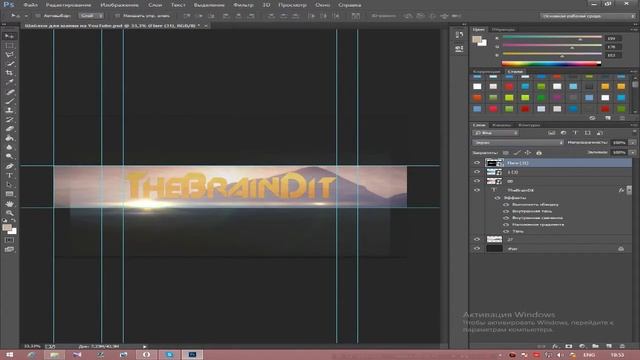640x360 pixels.
Task: Open the Непрозрачность opacity slider arrow
Action: click(633, 142)
